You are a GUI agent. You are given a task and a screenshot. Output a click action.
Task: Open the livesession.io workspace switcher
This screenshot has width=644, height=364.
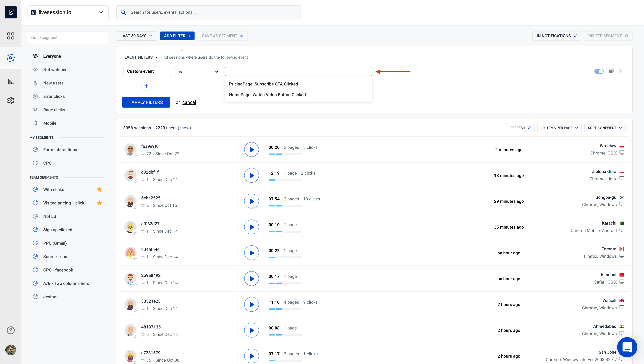68,12
